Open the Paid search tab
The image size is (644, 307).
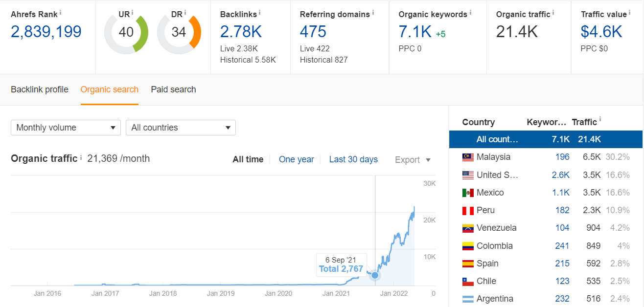point(173,89)
